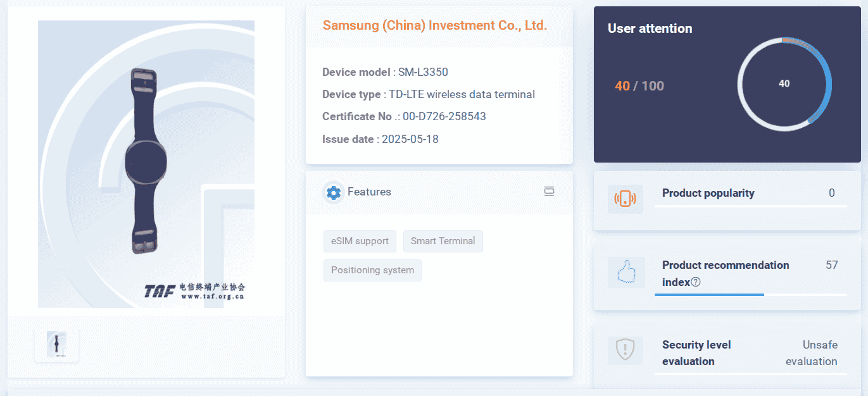Select the Positioning system feature tag

tap(372, 270)
